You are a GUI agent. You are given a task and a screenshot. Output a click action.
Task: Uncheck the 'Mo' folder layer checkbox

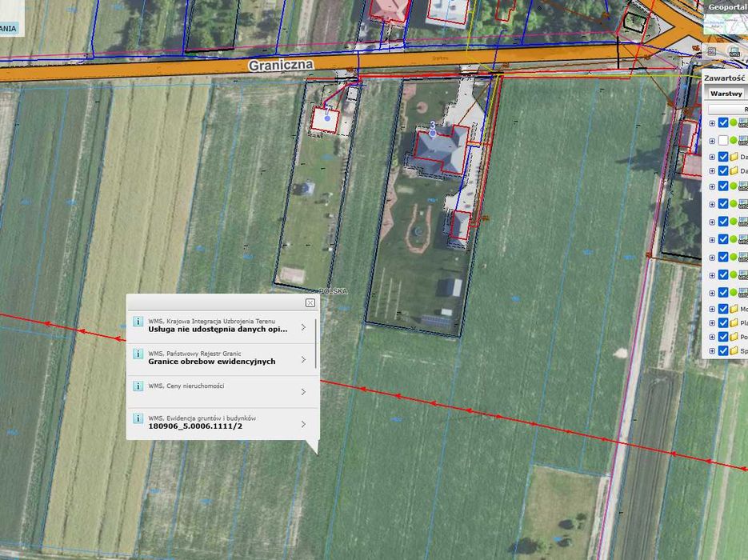722,309
